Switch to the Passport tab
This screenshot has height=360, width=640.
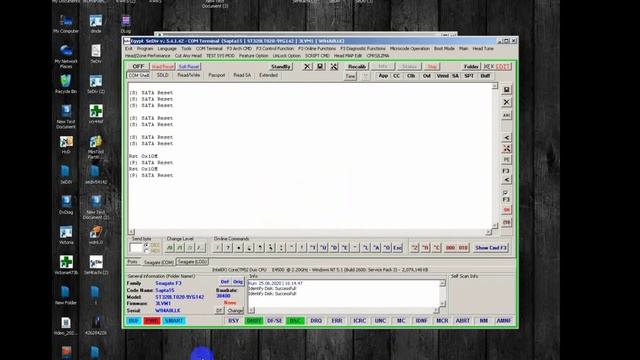coord(217,76)
